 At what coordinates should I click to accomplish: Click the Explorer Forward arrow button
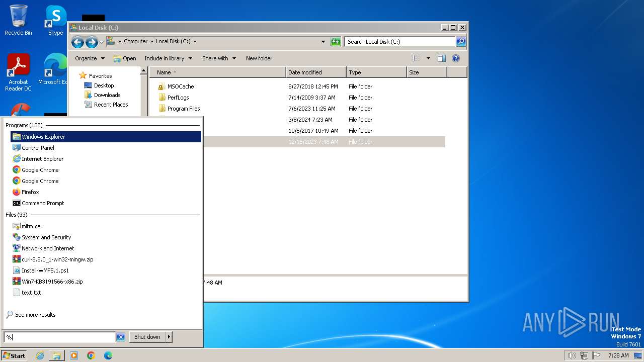(92, 42)
